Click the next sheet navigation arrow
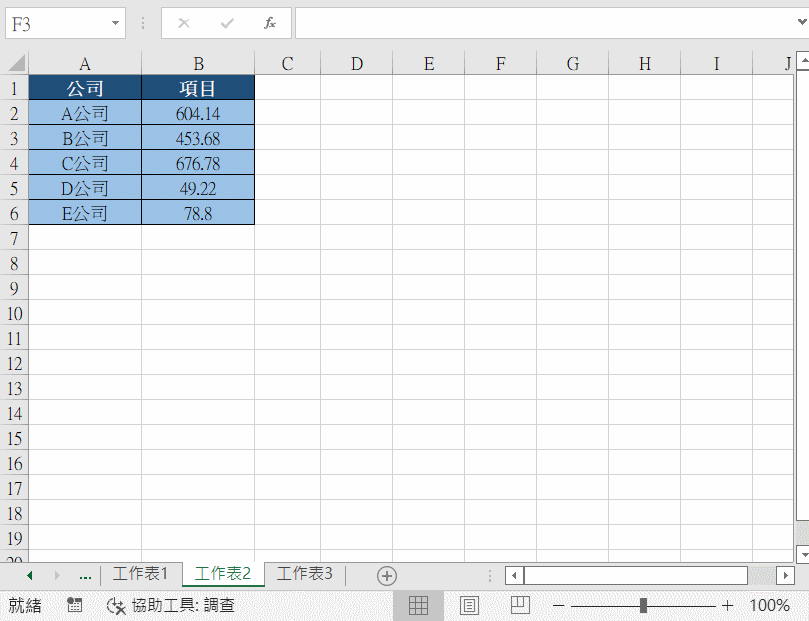 57,575
